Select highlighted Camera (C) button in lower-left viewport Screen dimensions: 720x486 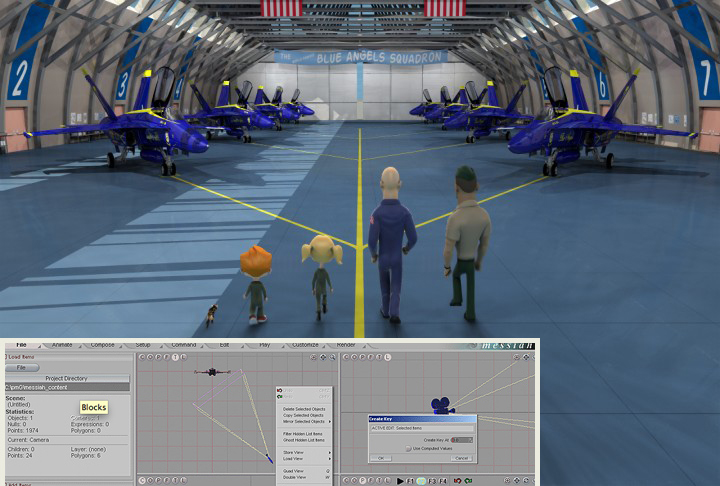coord(142,481)
